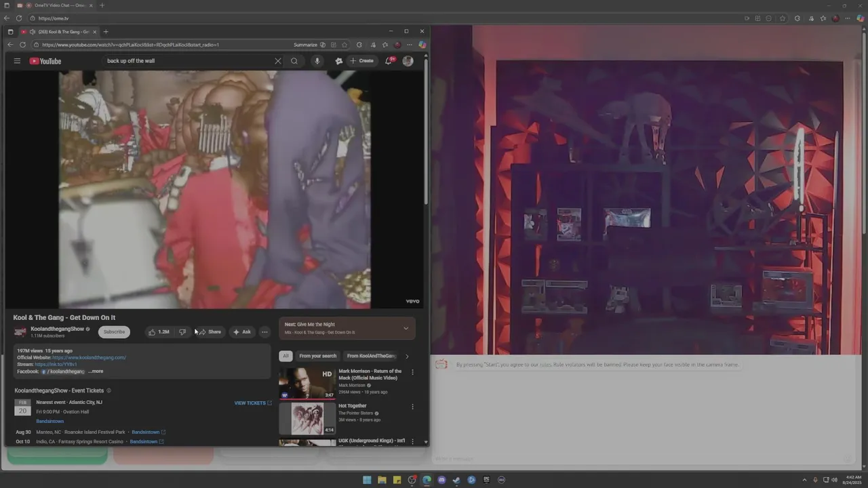868x488 pixels.
Task: Click the YouTube search magnifier button
Action: (294, 61)
